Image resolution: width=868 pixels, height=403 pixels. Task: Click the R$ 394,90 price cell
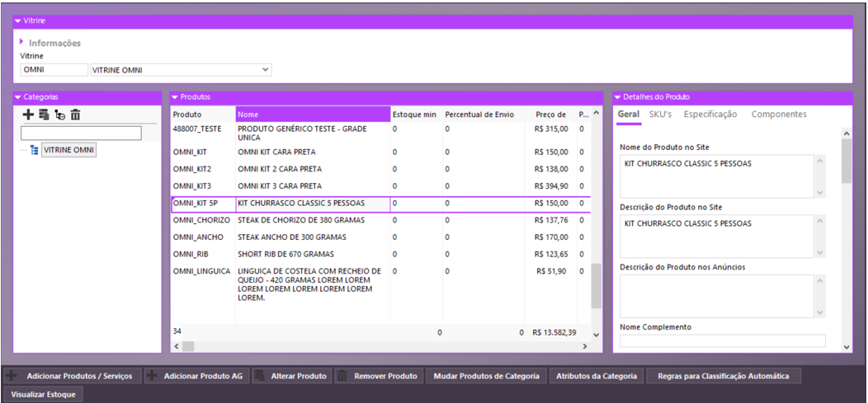(551, 185)
